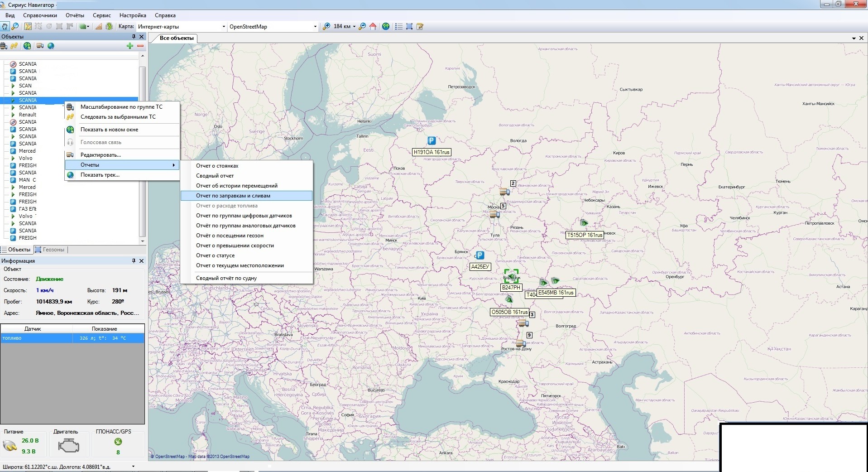Screen dimensions: 868x472
Task: Click the green plus add object icon
Action: [x=130, y=46]
